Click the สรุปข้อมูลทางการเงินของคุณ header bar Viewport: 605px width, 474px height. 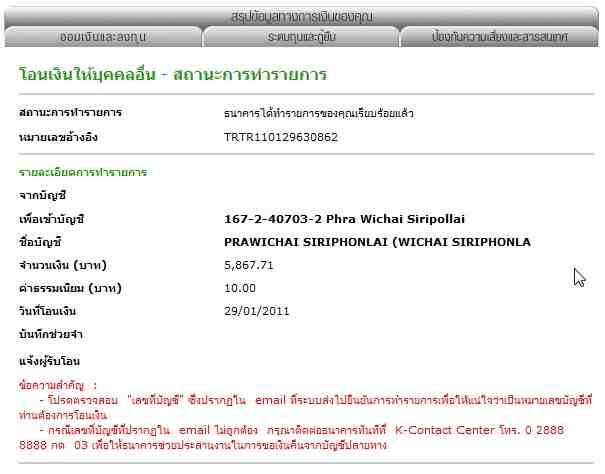tap(302, 16)
